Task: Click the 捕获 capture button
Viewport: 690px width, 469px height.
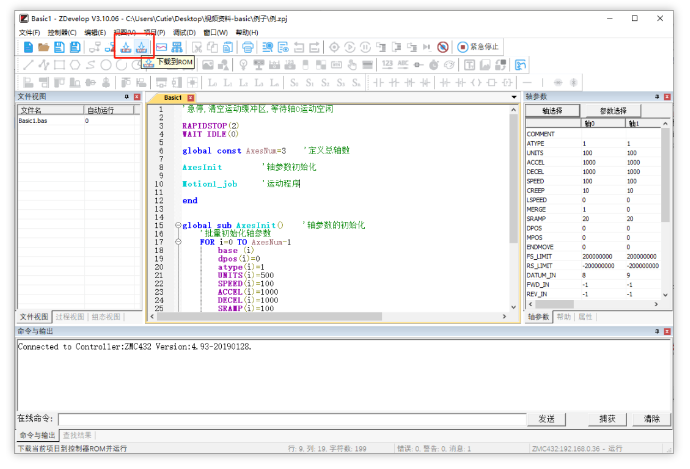Action: [607, 419]
